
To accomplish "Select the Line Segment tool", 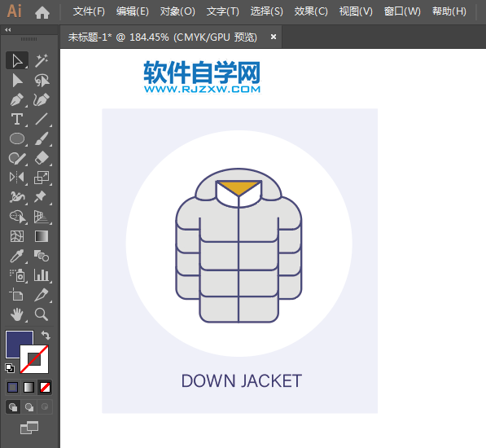I will pos(42,119).
